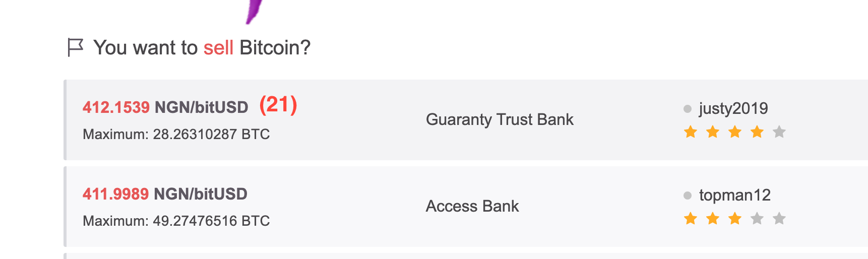Open the topman12 user profile
Viewport: 868px width, 259px height.
coord(734,195)
